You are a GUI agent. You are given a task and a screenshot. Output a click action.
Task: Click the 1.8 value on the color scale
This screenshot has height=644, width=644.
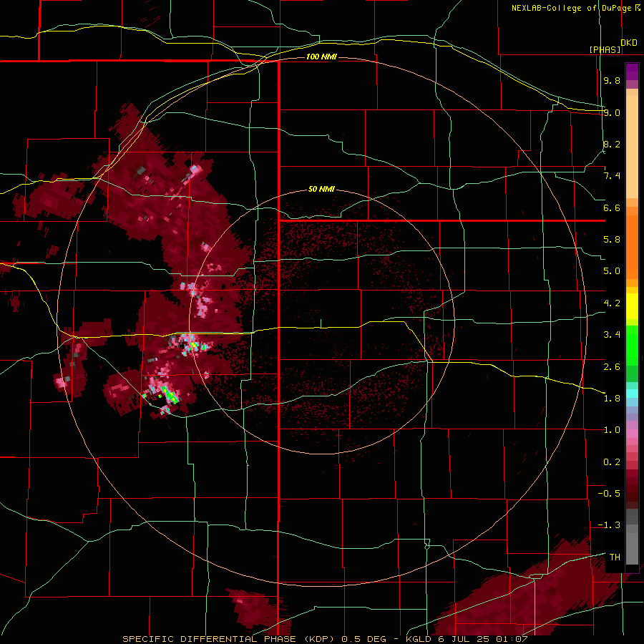(612, 399)
